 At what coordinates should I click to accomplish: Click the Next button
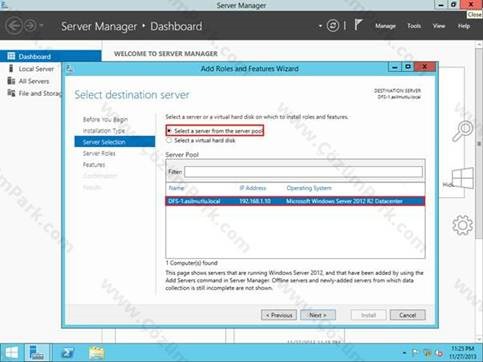point(318,315)
